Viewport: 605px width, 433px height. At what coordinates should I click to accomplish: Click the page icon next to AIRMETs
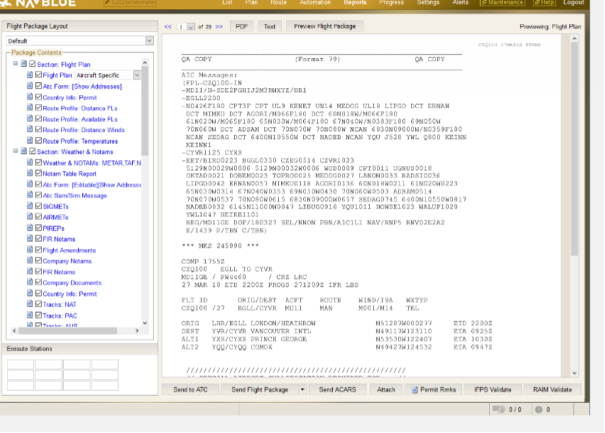pos(30,217)
